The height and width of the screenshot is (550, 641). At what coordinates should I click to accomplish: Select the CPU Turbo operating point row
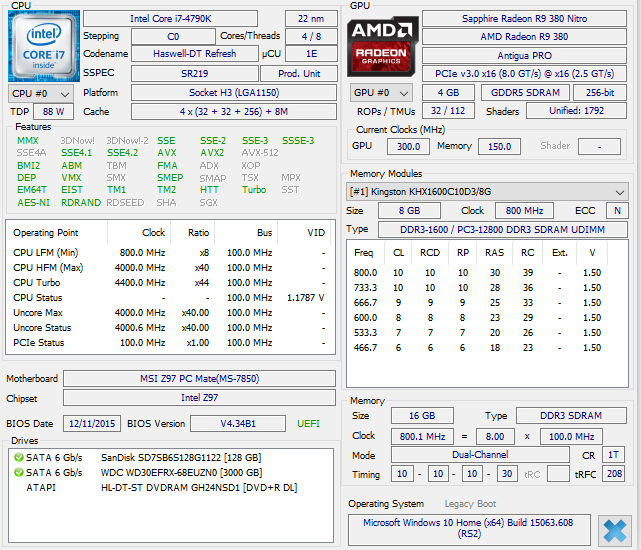tap(170, 283)
